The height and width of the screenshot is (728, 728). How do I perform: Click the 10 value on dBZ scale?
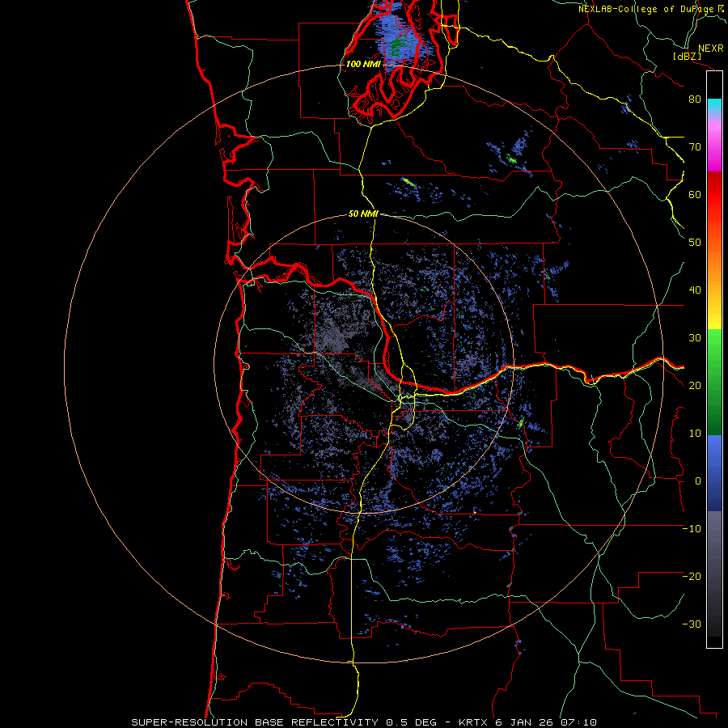(x=695, y=434)
